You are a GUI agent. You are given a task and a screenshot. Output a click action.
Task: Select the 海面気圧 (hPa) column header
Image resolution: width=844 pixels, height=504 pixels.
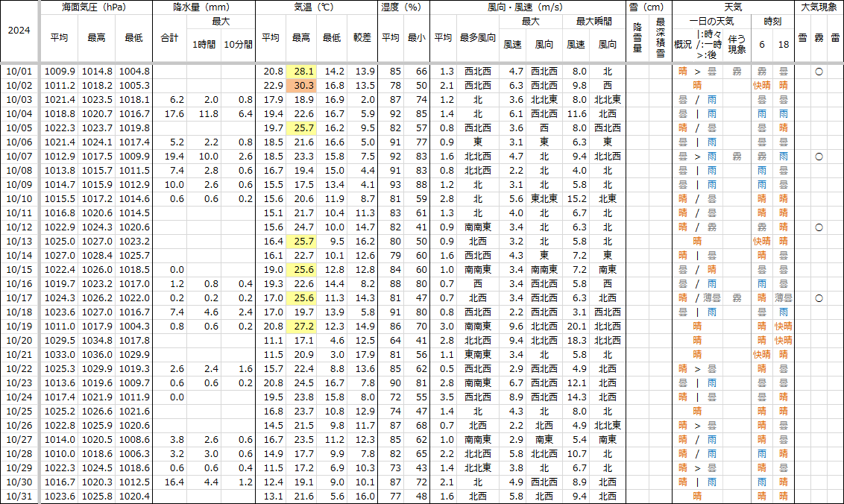[x=94, y=7]
